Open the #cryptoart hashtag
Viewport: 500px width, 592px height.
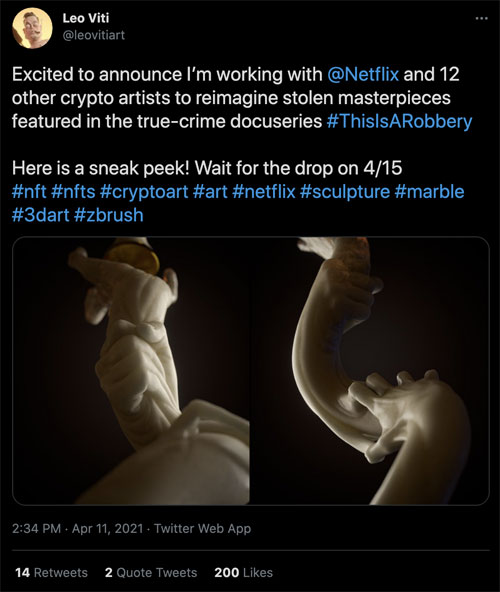144,191
